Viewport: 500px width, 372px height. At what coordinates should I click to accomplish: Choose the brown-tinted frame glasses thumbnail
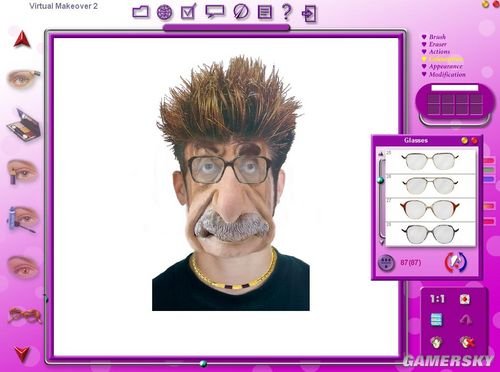pos(430,209)
